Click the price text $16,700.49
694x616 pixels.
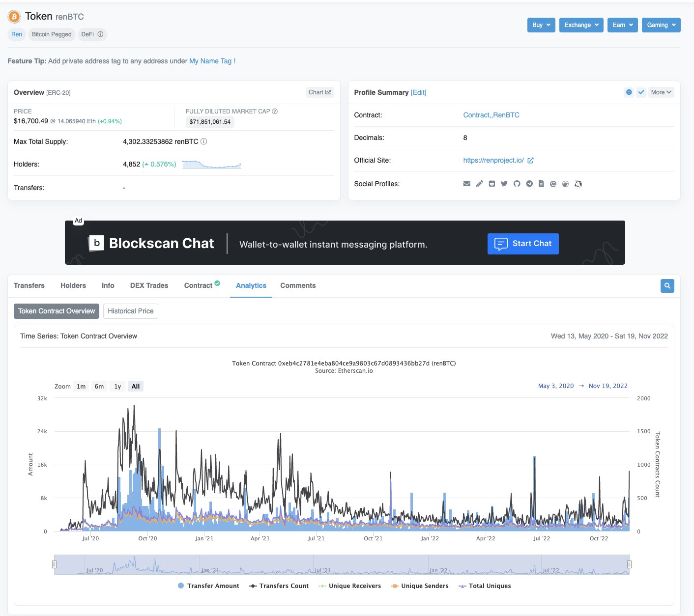coord(31,121)
